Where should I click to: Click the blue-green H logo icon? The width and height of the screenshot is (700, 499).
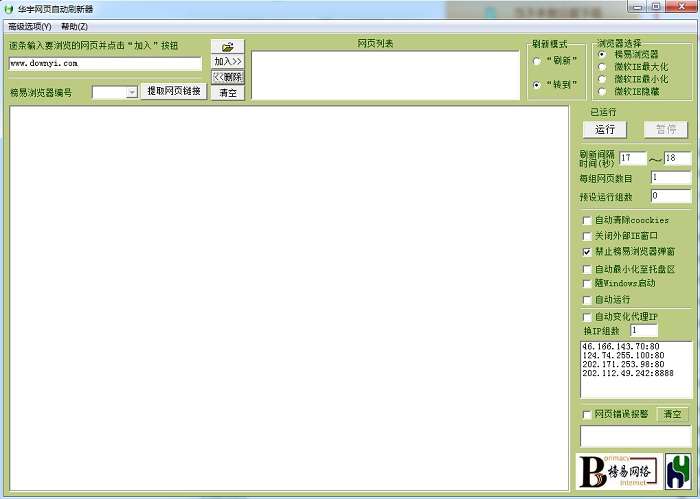[x=678, y=471]
